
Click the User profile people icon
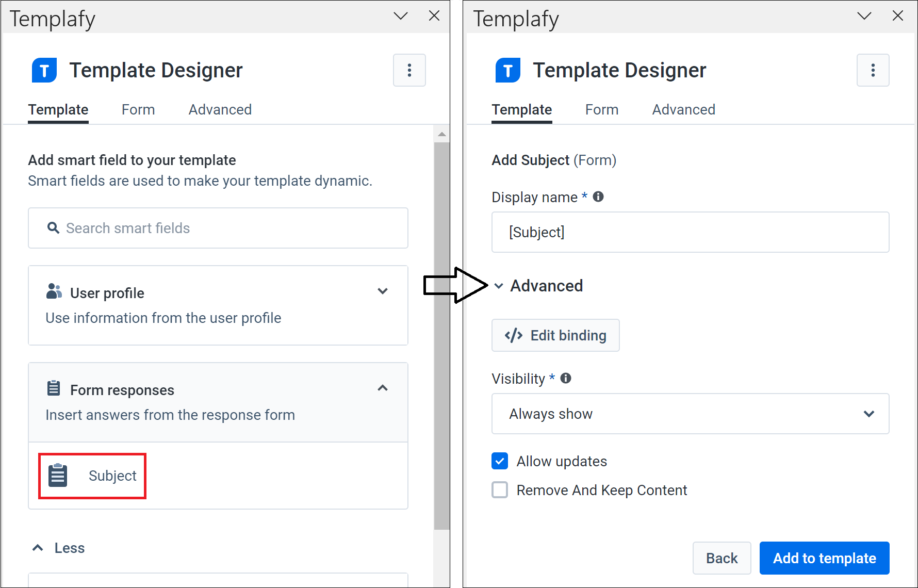pyautogui.click(x=54, y=291)
